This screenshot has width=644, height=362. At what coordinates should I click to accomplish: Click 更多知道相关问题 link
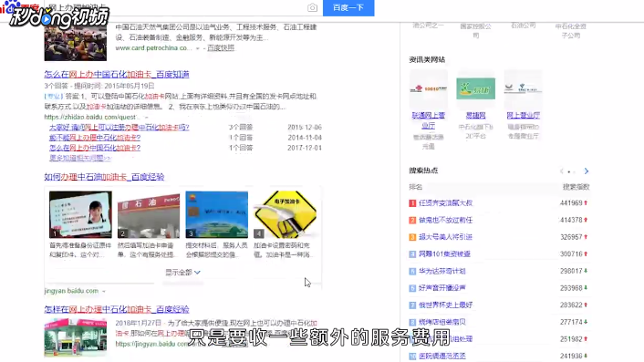click(x=80, y=158)
